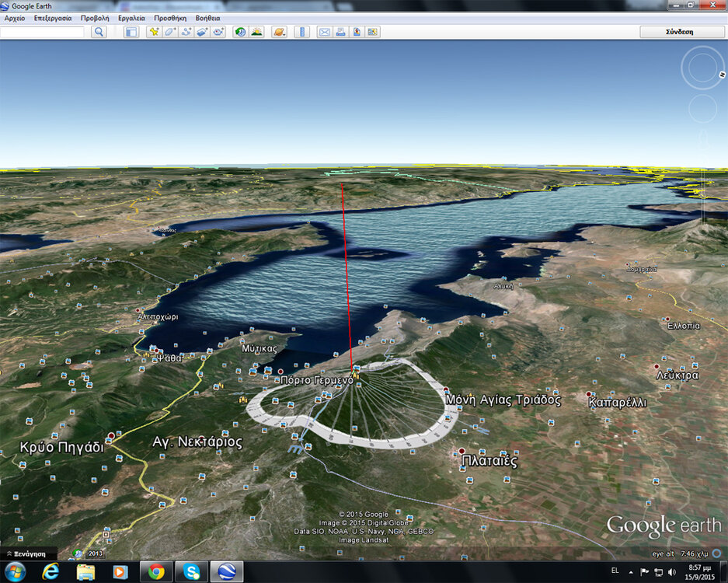Toggle sunlight across the landscape
This screenshot has width=728, height=583.
pos(256,32)
